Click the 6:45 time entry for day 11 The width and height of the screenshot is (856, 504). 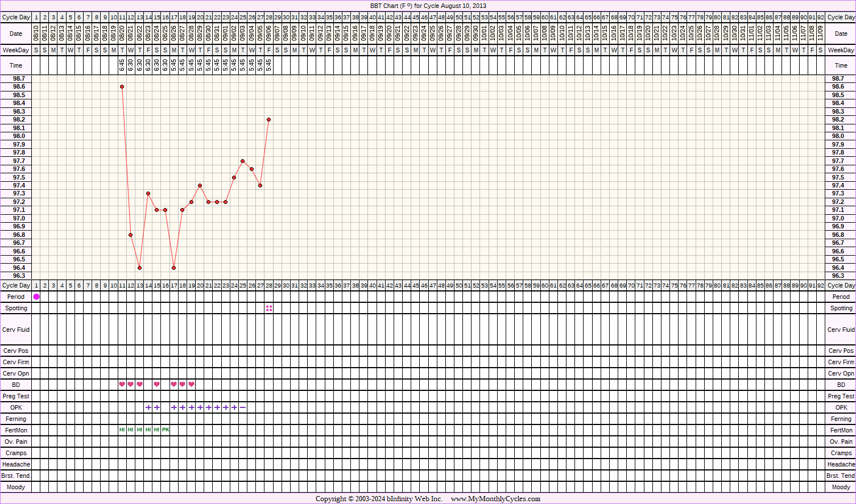122,65
